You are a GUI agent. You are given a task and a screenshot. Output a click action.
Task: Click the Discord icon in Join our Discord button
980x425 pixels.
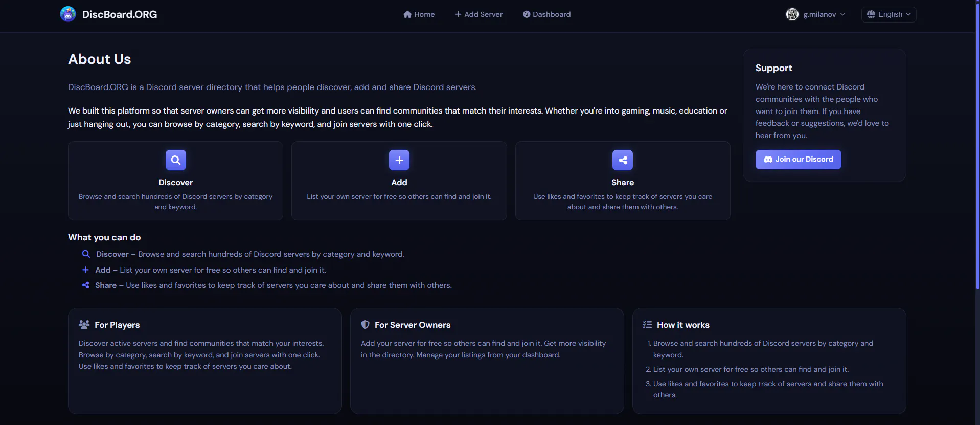coord(768,160)
